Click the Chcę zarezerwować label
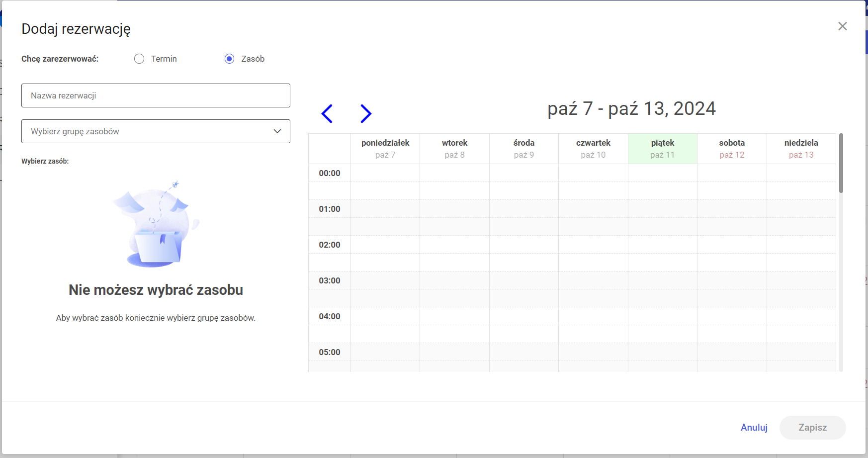Image resolution: width=868 pixels, height=458 pixels. [x=60, y=59]
